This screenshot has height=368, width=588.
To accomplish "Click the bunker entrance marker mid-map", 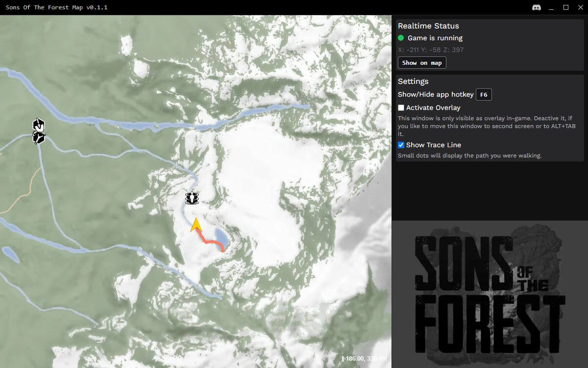I will [191, 198].
